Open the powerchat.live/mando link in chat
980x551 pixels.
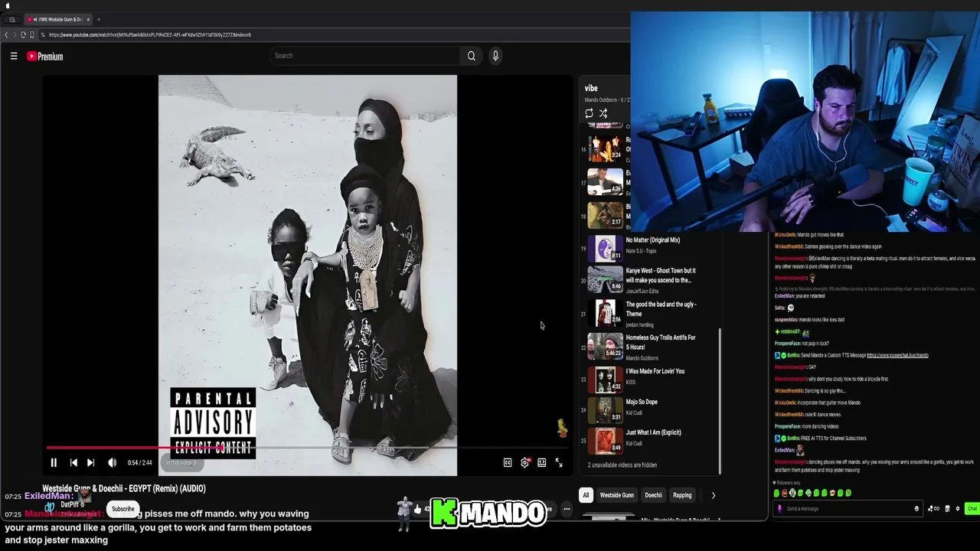coord(897,355)
